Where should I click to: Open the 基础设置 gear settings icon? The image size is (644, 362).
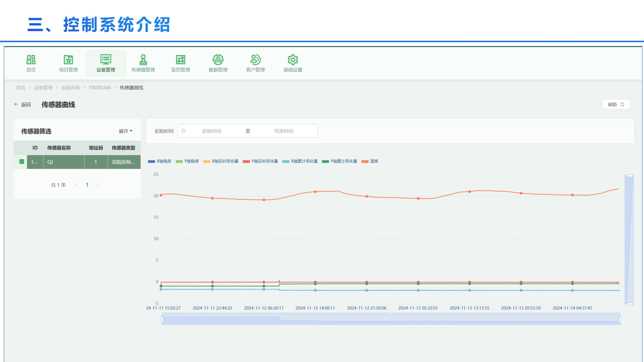(x=293, y=60)
